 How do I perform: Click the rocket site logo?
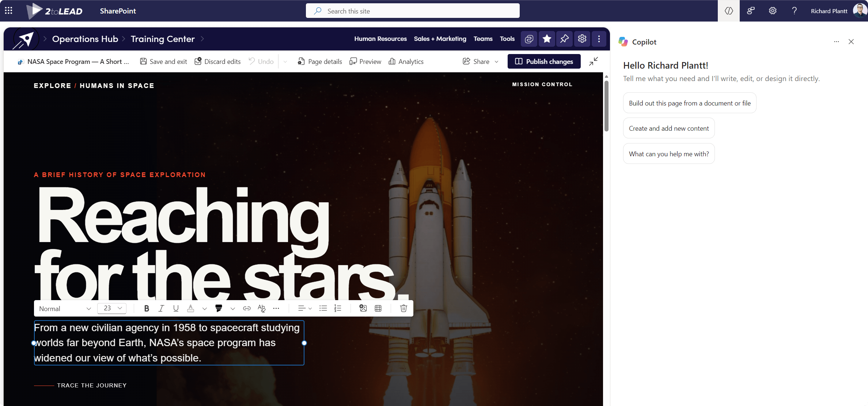(25, 39)
